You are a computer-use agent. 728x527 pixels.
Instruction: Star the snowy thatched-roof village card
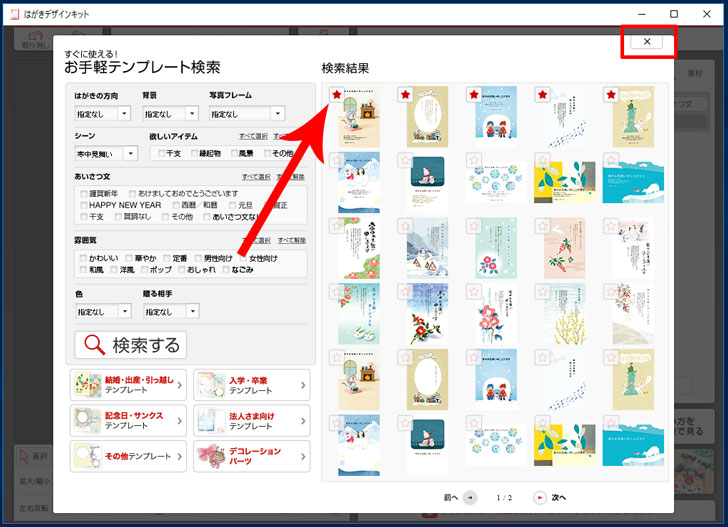[x=405, y=226]
